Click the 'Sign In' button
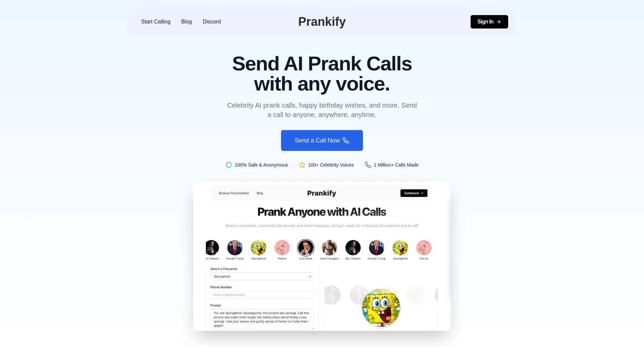The image size is (644, 362). point(489,22)
